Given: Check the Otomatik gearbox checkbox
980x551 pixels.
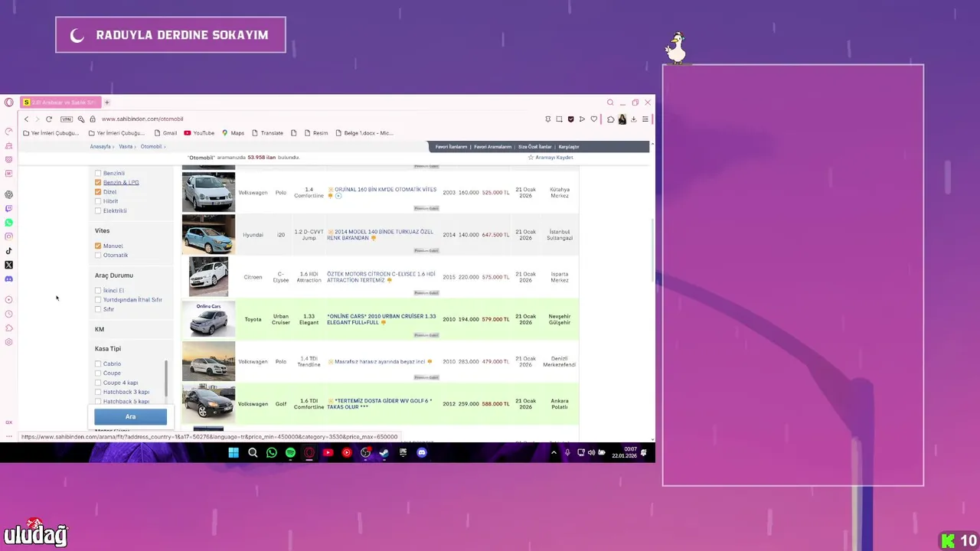Looking at the screenshot, I should coord(98,255).
